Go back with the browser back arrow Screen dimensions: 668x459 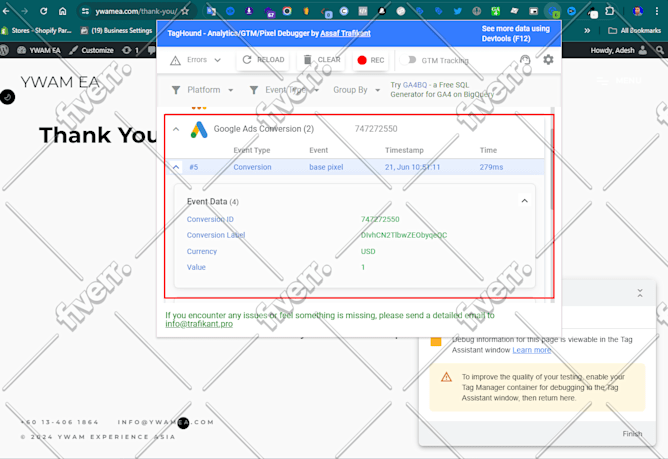[6, 11]
